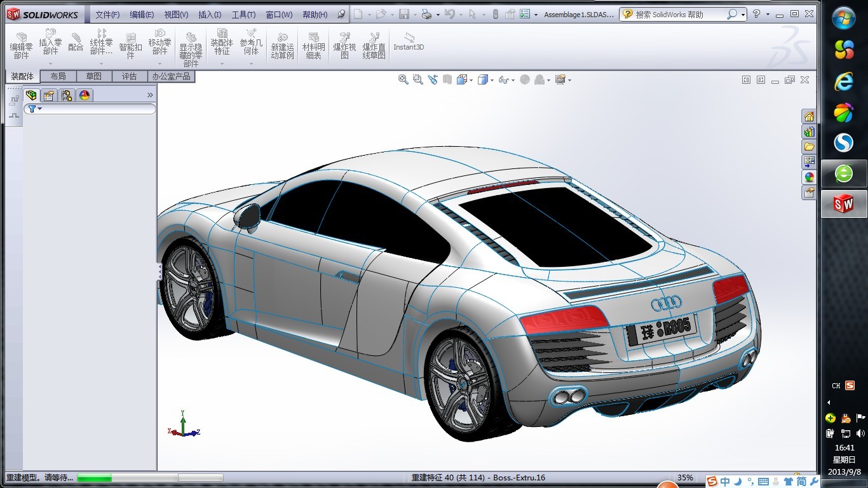
Task: Open the ConfigurationManager tab icon
Action: click(67, 95)
